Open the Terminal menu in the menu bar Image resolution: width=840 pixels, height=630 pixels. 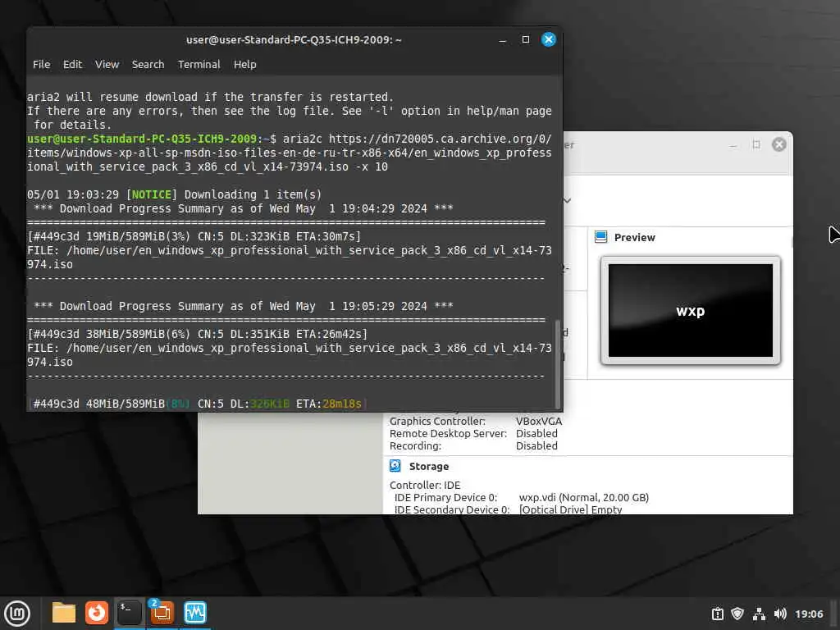coord(199,64)
